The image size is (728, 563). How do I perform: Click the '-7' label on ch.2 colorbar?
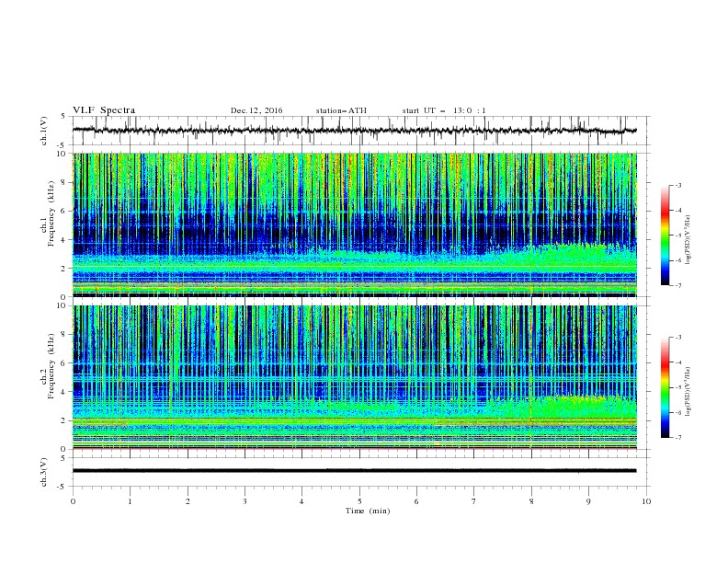point(678,438)
